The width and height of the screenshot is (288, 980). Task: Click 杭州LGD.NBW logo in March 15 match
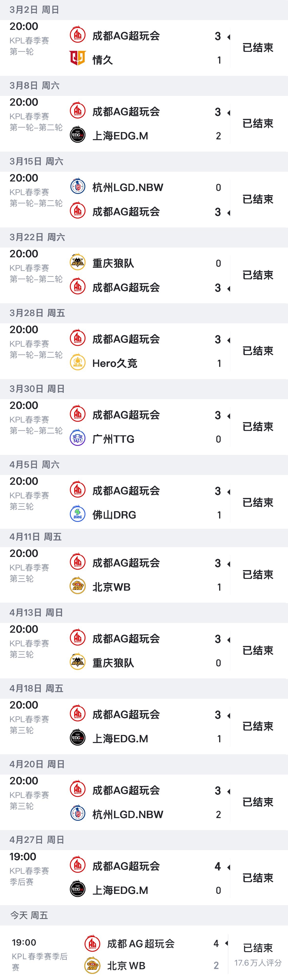(77, 186)
